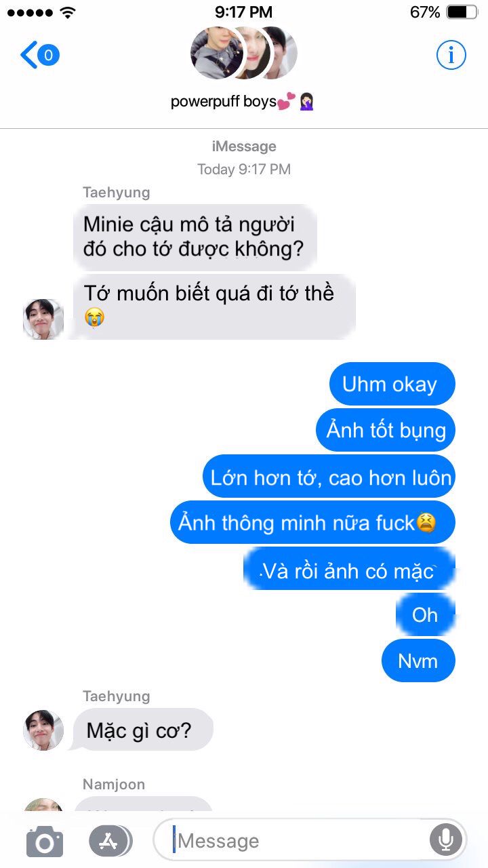Tap the back arrow to conversations list
The image size is (488, 868).
(x=29, y=55)
